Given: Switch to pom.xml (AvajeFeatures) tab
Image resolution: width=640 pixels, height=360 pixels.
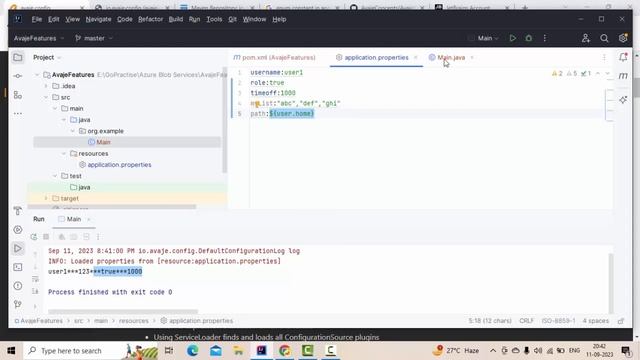Looking at the screenshot, I should tap(274, 58).
